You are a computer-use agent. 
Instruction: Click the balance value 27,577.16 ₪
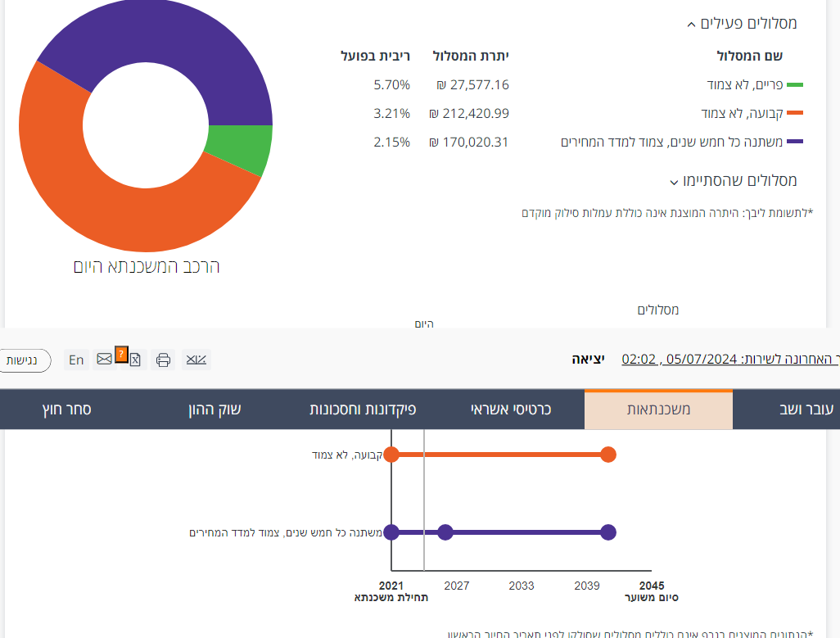click(x=472, y=84)
